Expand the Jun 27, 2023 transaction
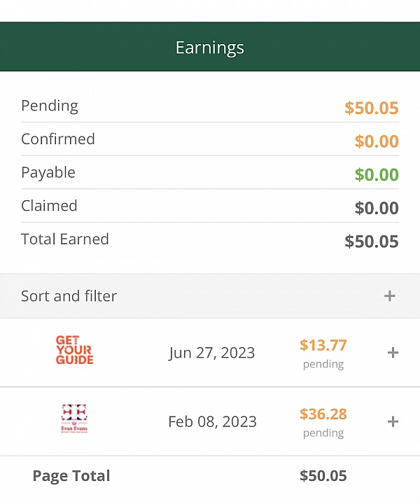420x504 pixels. [393, 353]
